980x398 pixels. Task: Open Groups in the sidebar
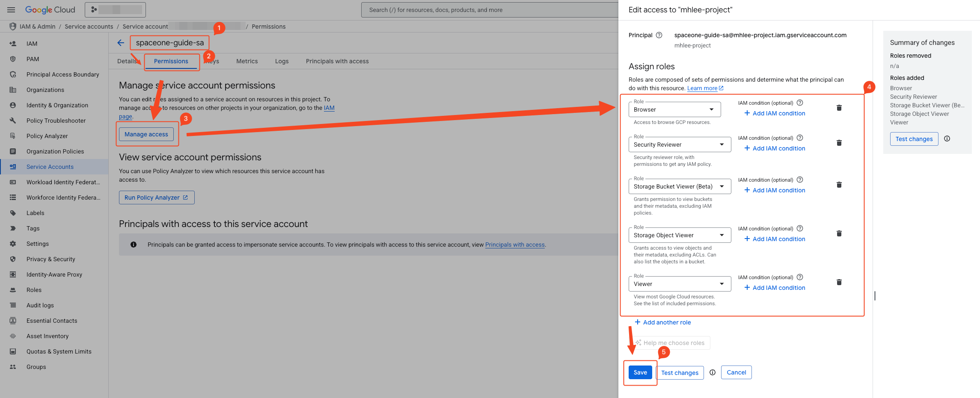tap(54, 367)
